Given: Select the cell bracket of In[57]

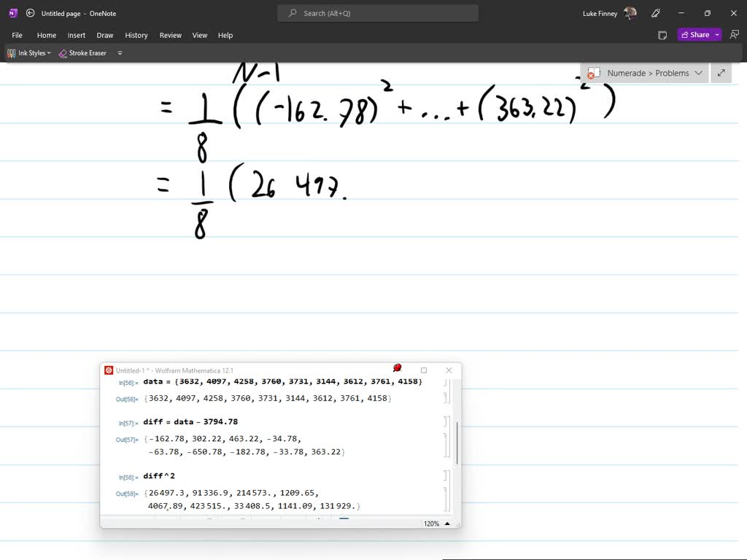Looking at the screenshot, I should [x=446, y=421].
